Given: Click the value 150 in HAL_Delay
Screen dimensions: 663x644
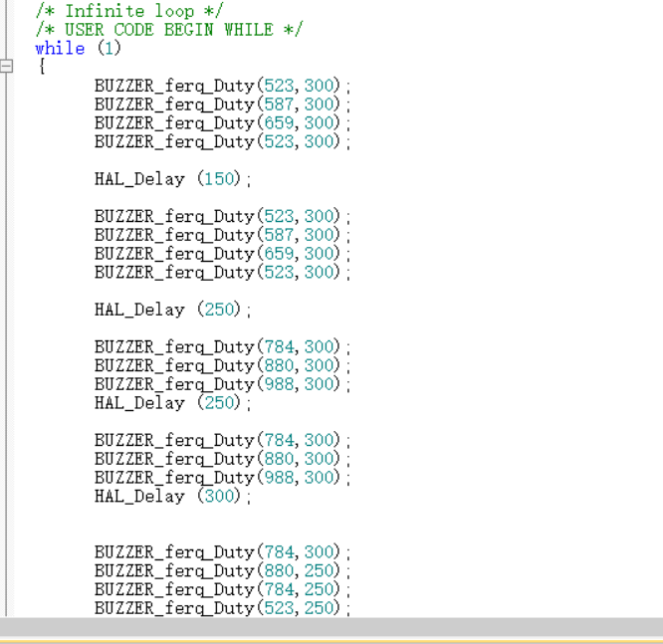Looking at the screenshot, I should (x=219, y=179).
